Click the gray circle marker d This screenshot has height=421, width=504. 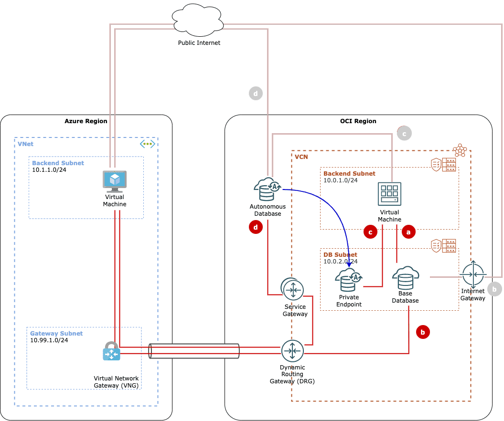pyautogui.click(x=256, y=94)
